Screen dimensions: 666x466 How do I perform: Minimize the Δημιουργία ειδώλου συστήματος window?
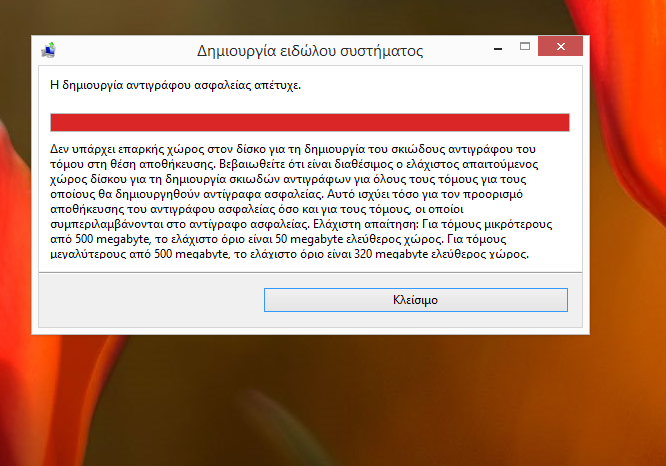point(498,49)
